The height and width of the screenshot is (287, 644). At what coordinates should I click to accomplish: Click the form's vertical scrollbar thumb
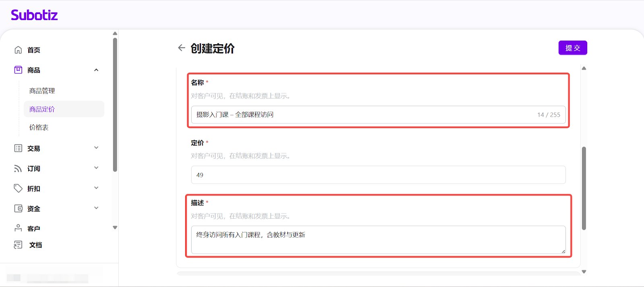coord(584,188)
